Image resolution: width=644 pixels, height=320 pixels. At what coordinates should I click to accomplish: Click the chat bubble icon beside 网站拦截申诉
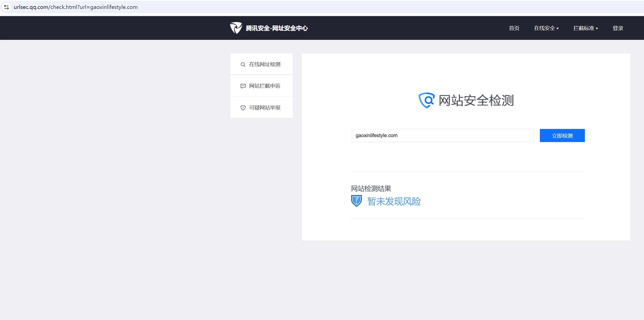point(243,86)
